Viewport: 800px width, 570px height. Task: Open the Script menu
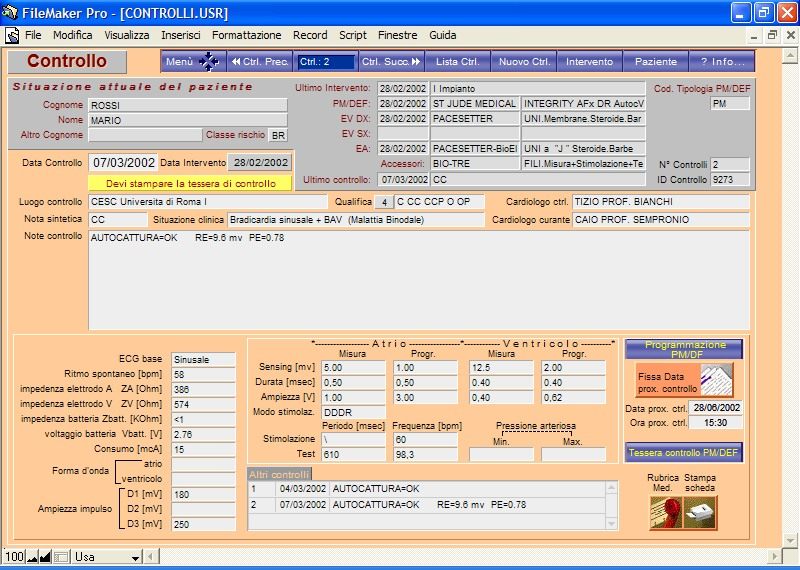tap(352, 35)
